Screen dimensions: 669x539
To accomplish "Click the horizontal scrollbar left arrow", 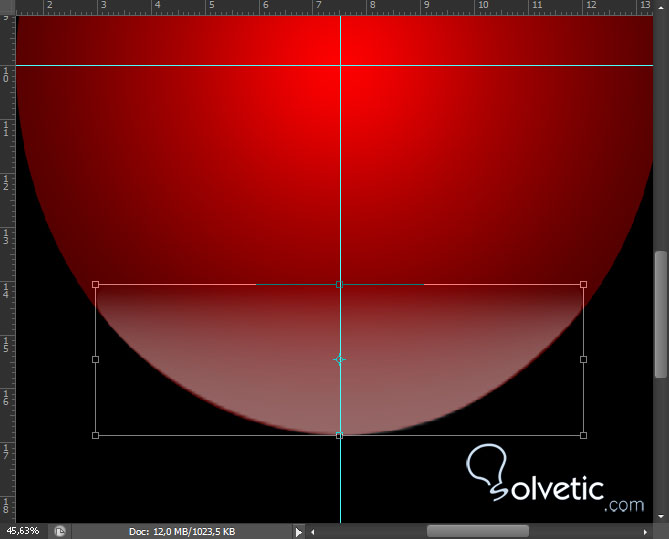I will tap(313, 532).
